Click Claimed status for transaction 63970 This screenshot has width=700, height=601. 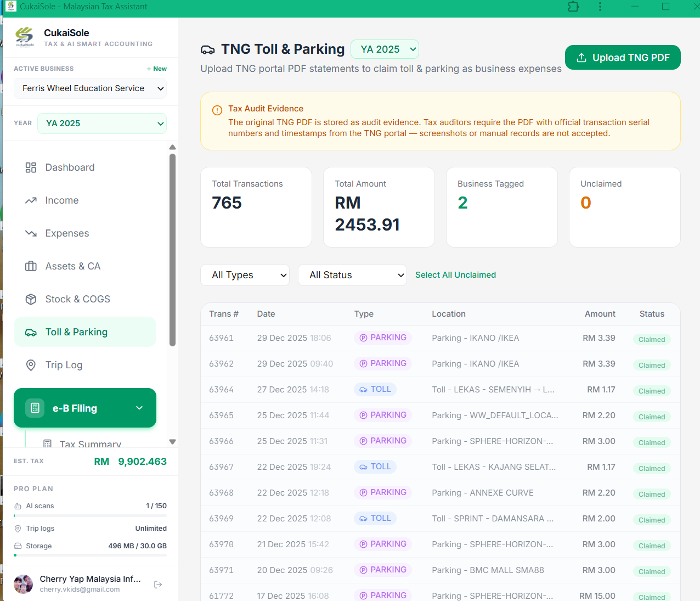(x=652, y=546)
